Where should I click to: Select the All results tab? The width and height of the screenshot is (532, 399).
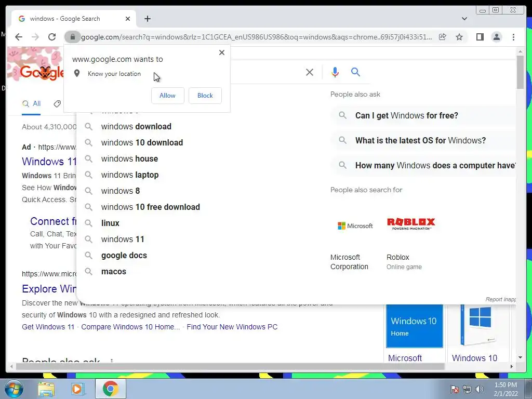31,104
